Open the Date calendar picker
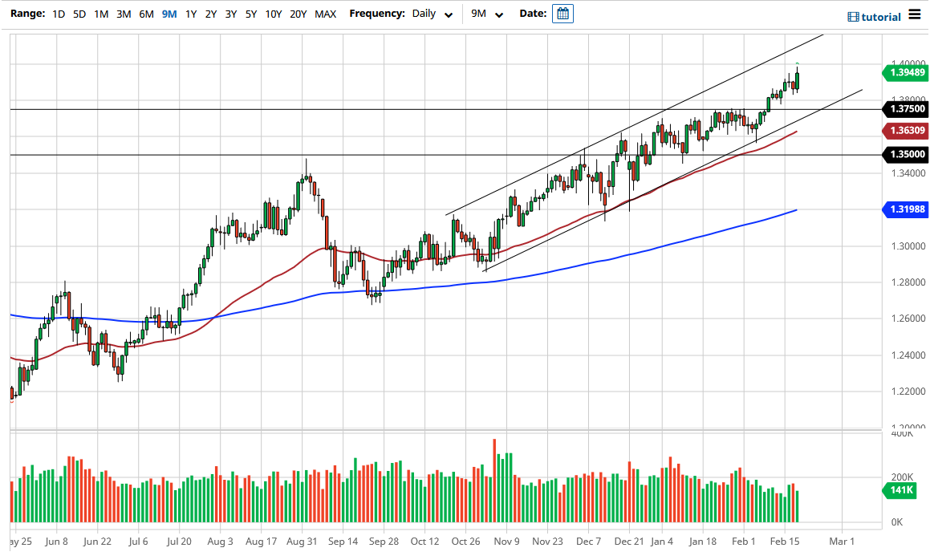930x560 pixels. [x=562, y=14]
